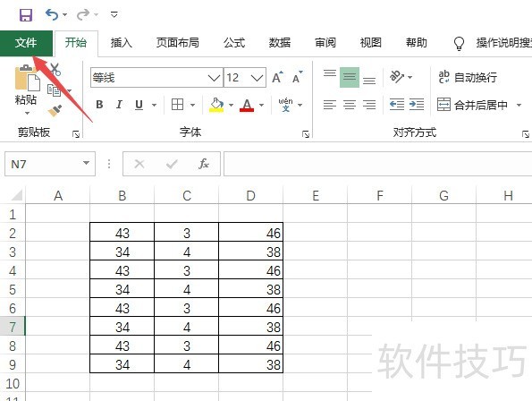The image size is (532, 401).
Task: Click the lightbulb tell-me search icon
Action: tap(459, 44)
